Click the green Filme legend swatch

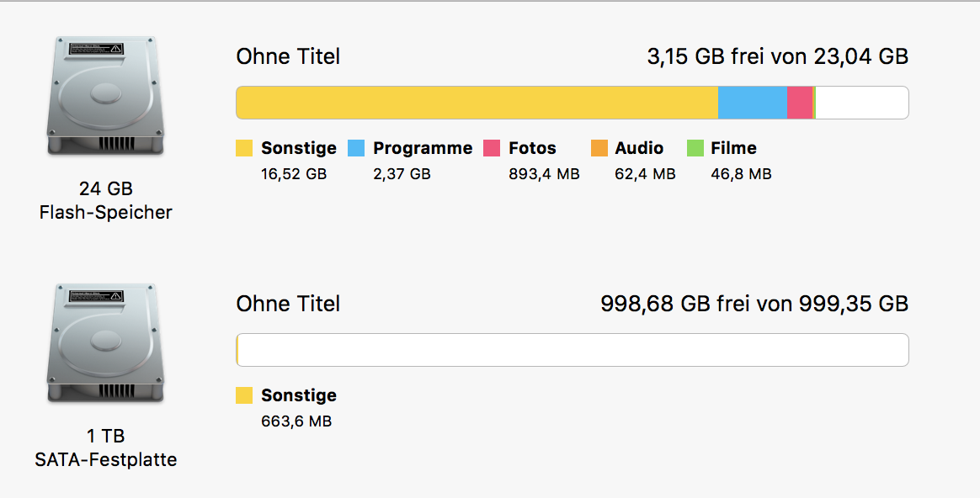[x=695, y=149]
